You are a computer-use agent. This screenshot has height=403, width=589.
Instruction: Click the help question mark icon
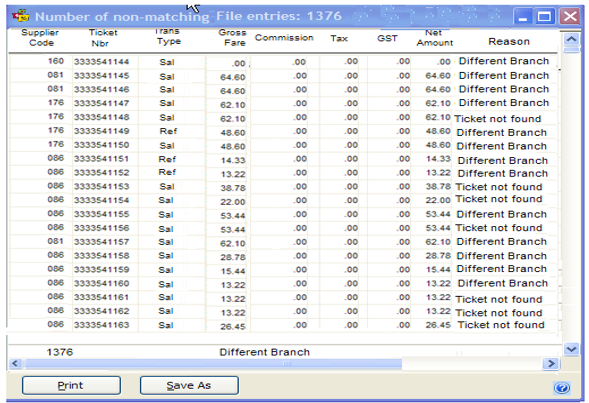pos(562,387)
